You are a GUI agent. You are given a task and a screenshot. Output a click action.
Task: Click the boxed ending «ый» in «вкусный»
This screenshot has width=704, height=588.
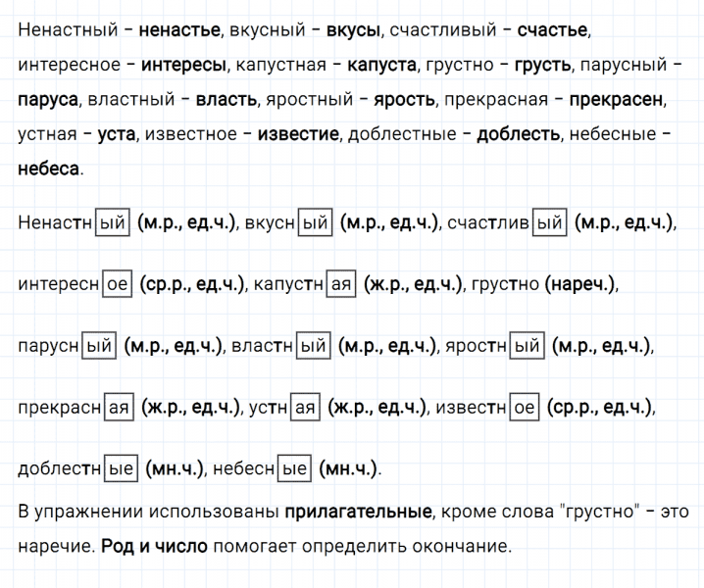tap(315, 223)
